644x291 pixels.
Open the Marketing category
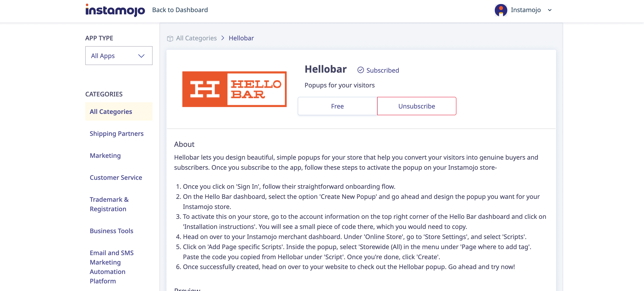click(105, 156)
